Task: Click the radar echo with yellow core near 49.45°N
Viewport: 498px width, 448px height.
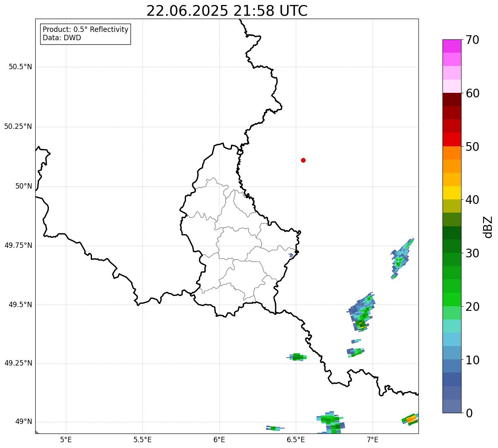Action: (361, 312)
